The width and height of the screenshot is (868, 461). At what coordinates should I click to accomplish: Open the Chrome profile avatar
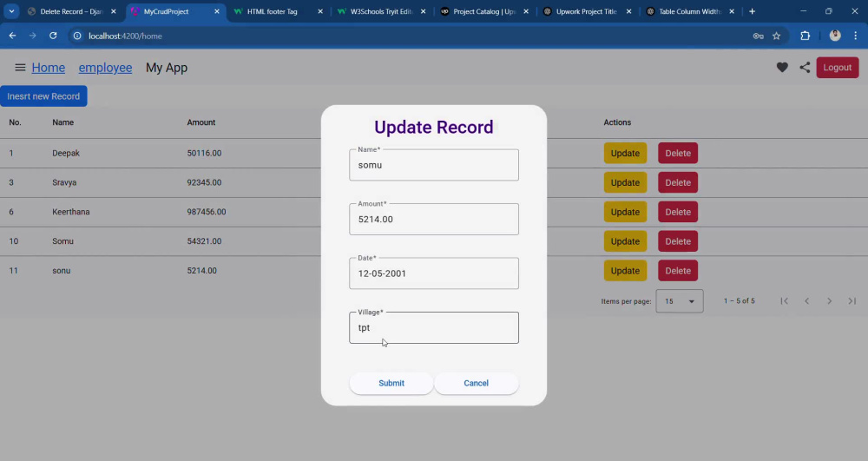[835, 36]
